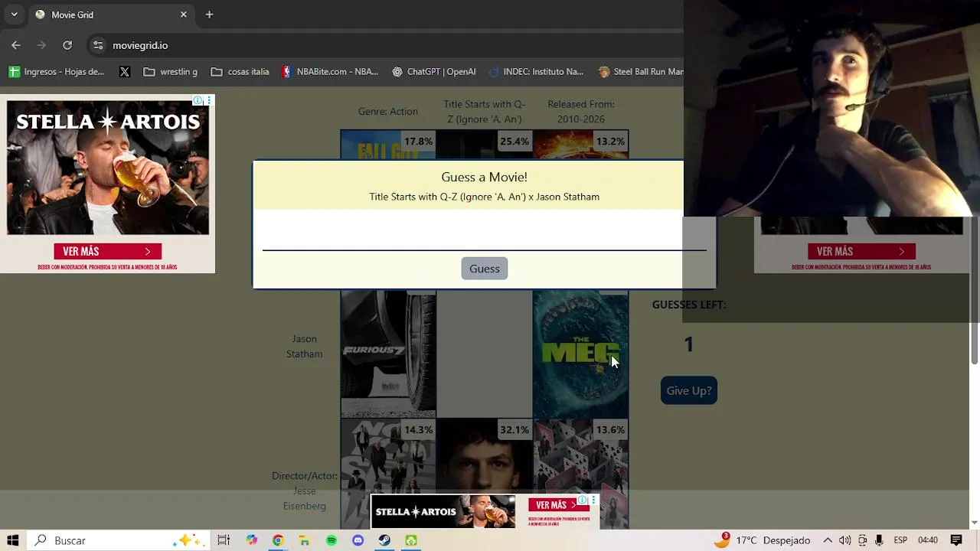Viewport: 980px width, 551px height.
Task: Open the NBABite.com bookmark
Action: (330, 72)
